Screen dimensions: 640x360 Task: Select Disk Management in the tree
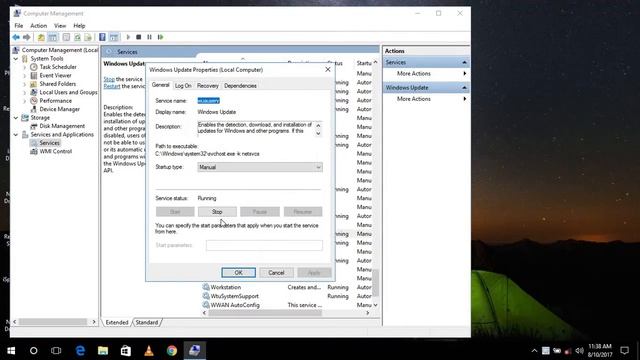[62, 126]
